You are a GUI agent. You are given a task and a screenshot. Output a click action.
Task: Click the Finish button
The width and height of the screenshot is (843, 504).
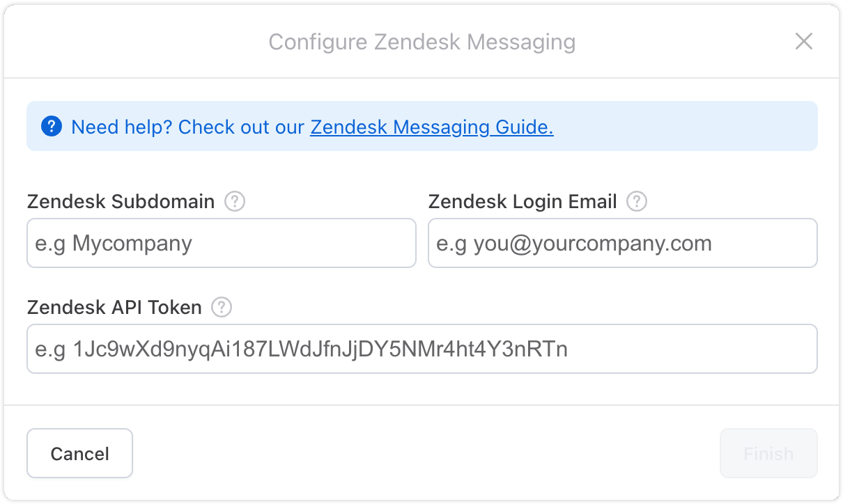tap(768, 454)
